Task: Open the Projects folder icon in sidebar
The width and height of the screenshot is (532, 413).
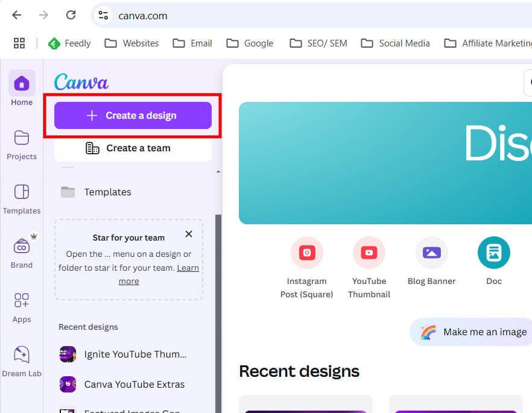Action: pyautogui.click(x=22, y=138)
